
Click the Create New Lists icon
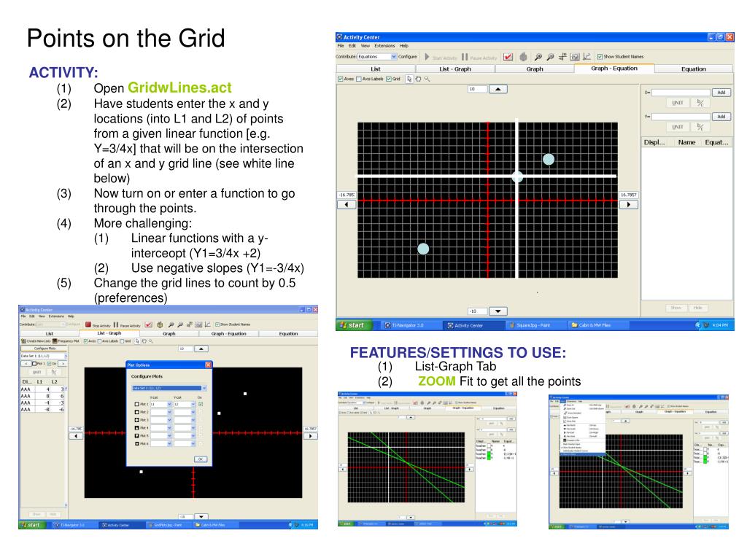coord(24,341)
